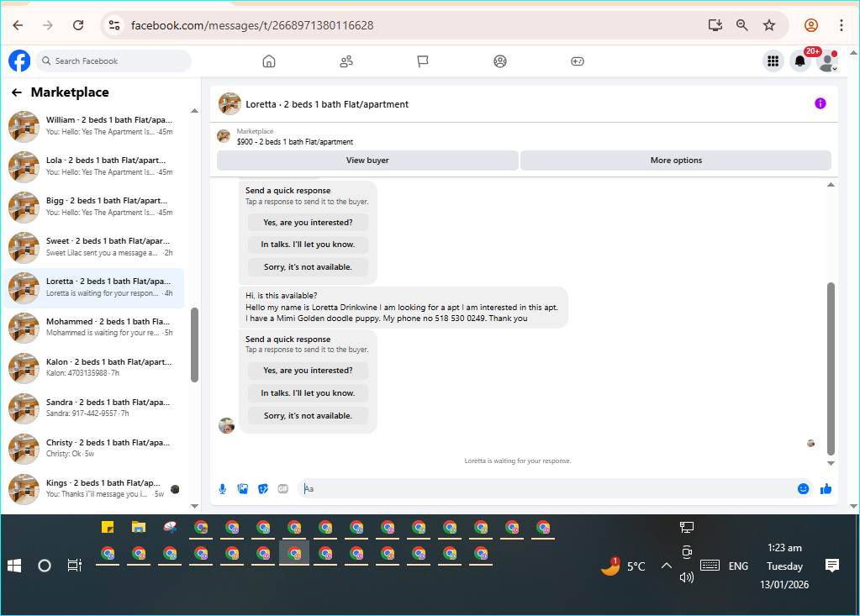Click Loretta's message with phone number
860x616 pixels.
[x=404, y=308]
